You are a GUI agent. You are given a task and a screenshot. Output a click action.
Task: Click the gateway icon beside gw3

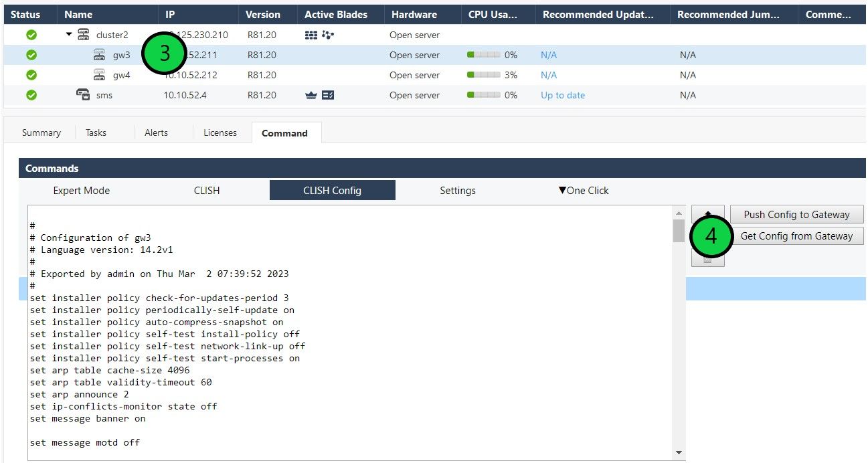click(x=100, y=55)
